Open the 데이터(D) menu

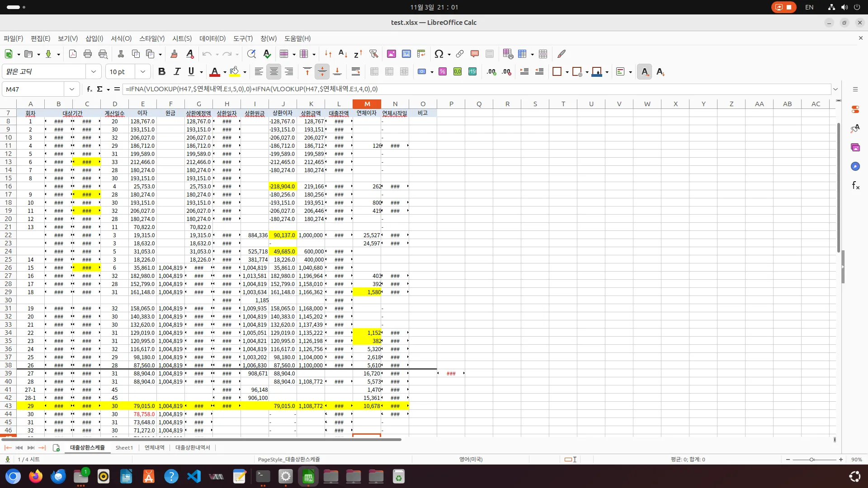point(212,38)
